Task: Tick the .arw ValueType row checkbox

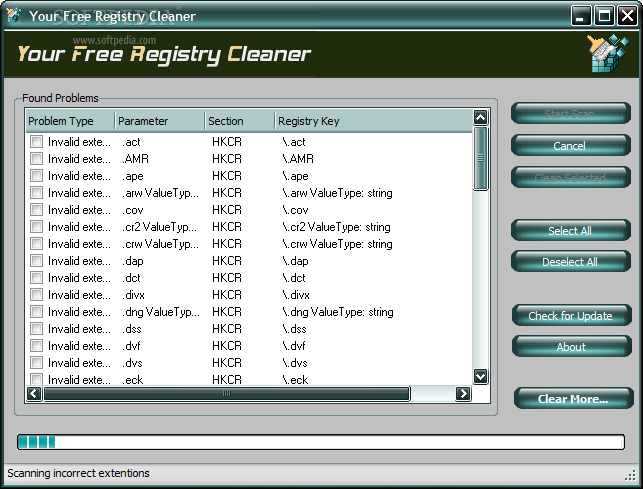Action: [36, 193]
